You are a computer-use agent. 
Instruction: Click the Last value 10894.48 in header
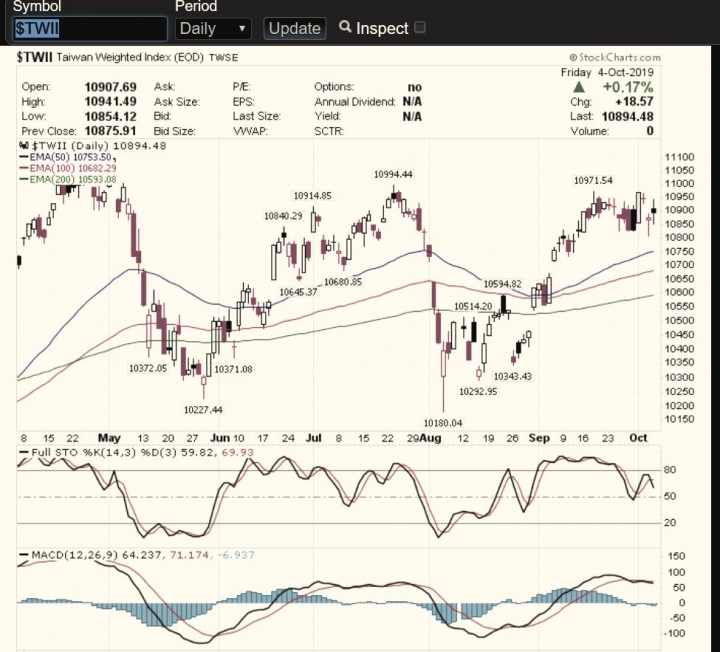[x=627, y=116]
